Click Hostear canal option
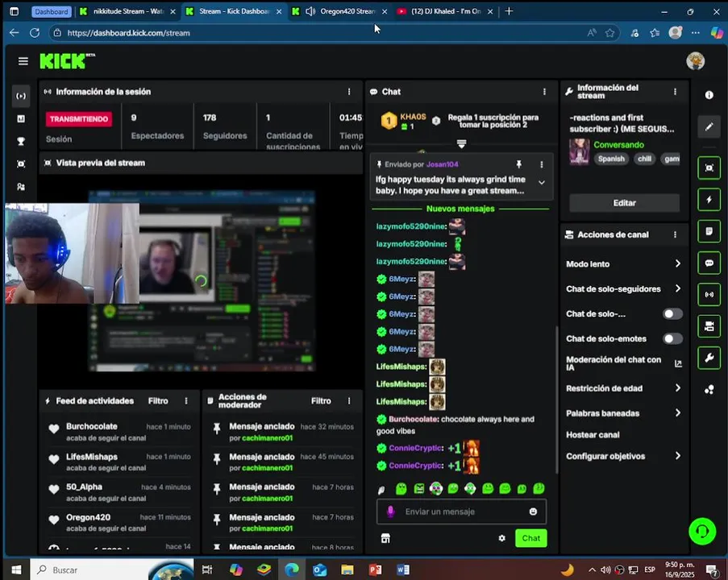The width and height of the screenshot is (728, 580). (x=593, y=435)
